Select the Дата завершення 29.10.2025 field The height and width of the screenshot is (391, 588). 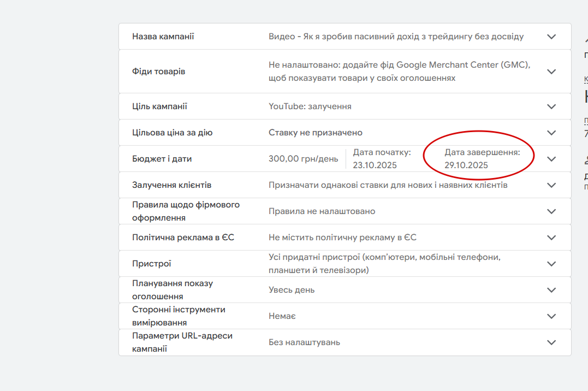click(482, 159)
